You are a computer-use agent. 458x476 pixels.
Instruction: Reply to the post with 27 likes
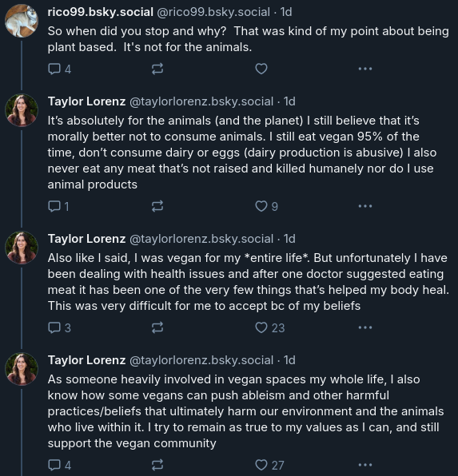tap(60, 465)
